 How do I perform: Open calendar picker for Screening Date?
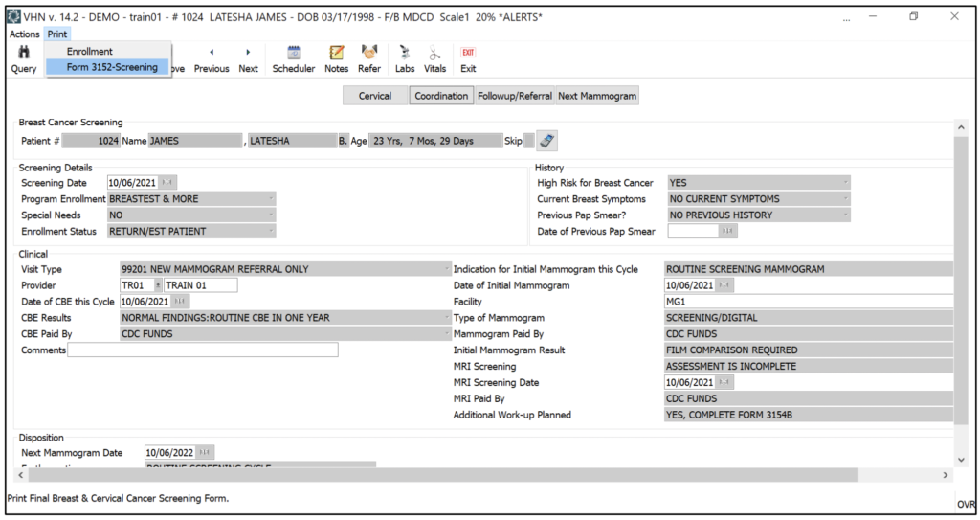coord(167,183)
